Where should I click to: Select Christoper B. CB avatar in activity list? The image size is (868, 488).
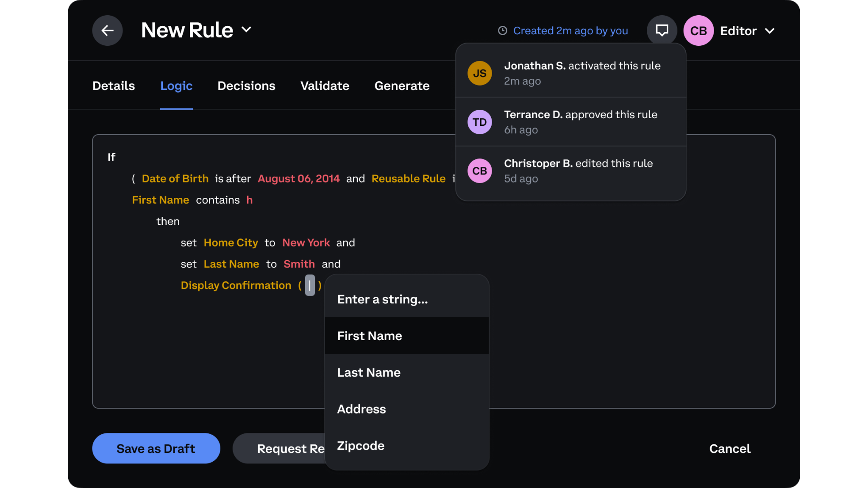tap(480, 171)
